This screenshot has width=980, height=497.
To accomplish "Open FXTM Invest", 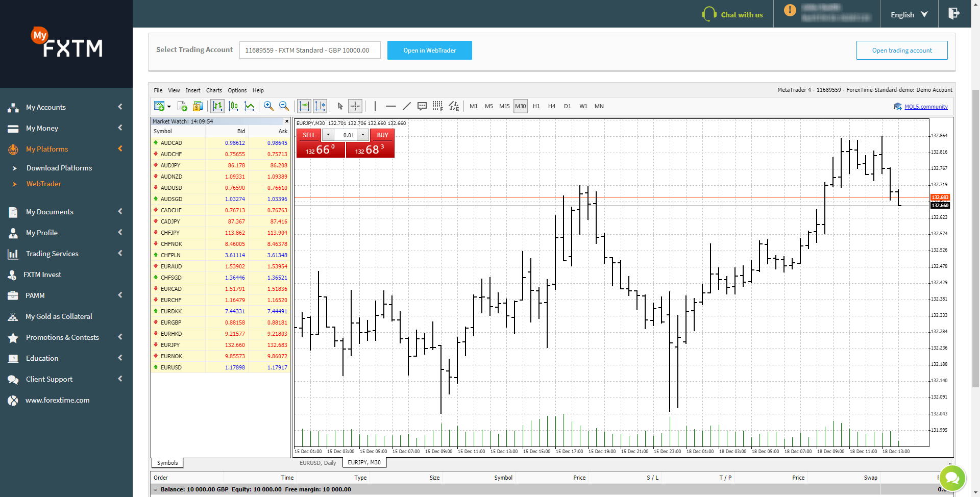I will (x=42, y=275).
